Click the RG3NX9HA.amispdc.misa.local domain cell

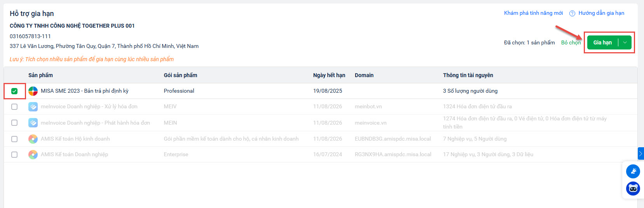(393, 154)
